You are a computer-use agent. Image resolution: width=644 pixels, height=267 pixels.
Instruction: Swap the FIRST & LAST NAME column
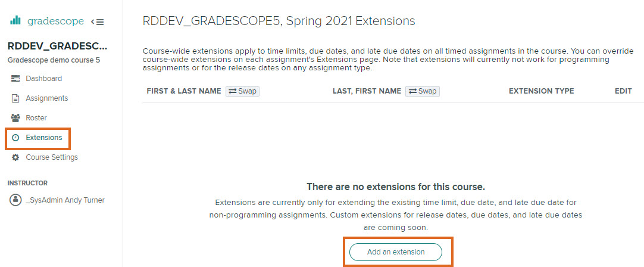[x=243, y=91]
